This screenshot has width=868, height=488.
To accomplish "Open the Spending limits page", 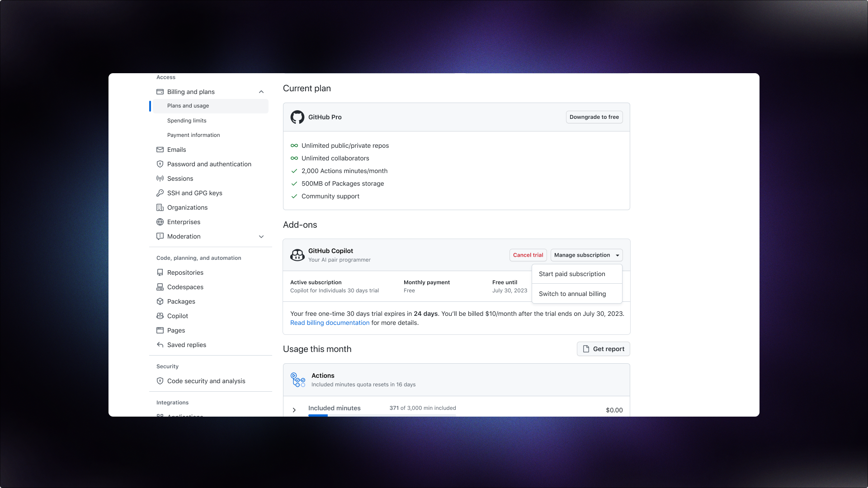I will click(187, 120).
